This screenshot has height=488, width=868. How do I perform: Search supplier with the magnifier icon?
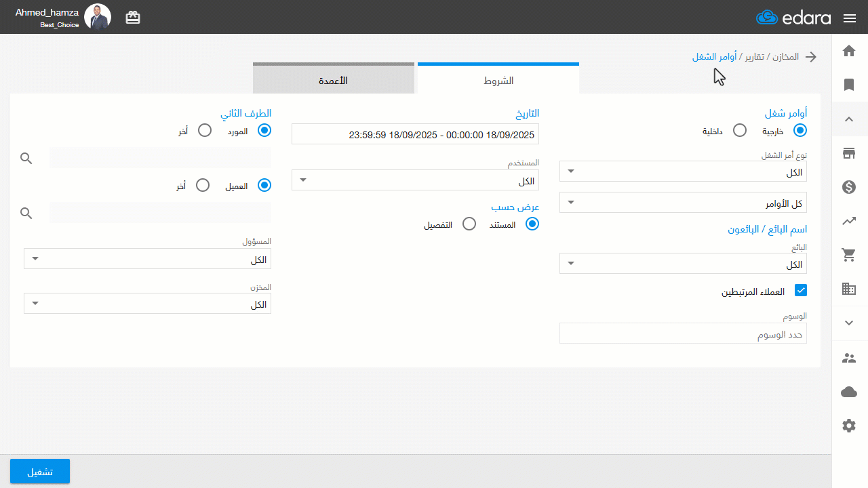click(26, 158)
